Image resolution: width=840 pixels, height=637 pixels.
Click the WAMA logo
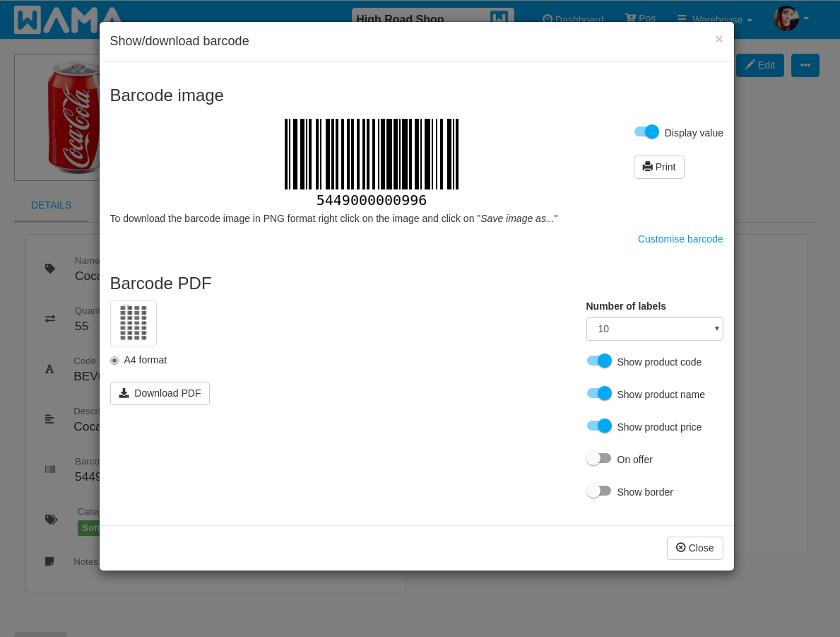(x=68, y=20)
